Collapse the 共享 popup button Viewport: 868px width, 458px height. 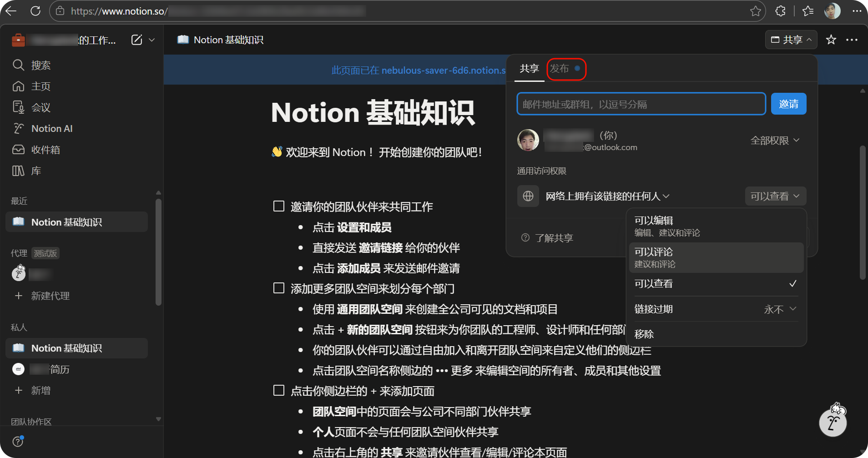791,40
